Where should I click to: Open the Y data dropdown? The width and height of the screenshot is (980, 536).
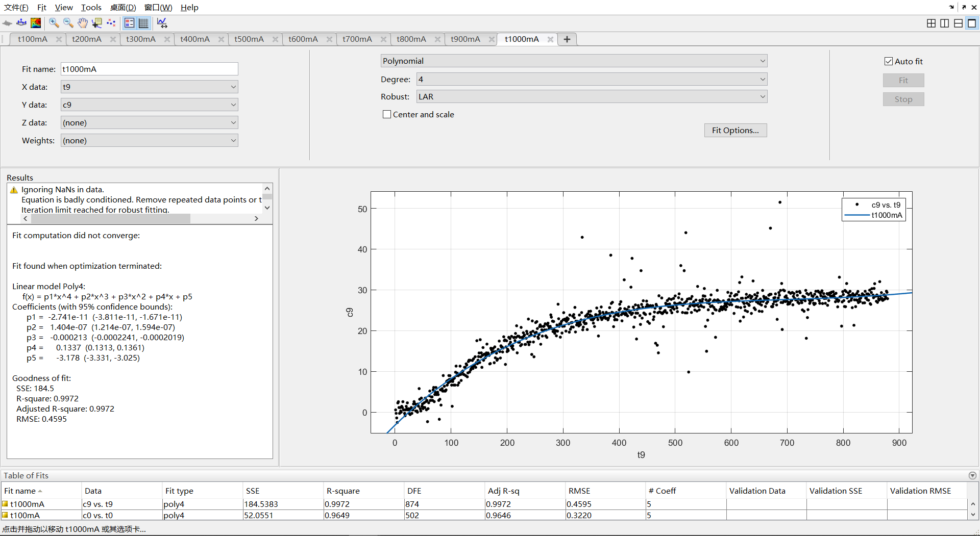point(150,105)
